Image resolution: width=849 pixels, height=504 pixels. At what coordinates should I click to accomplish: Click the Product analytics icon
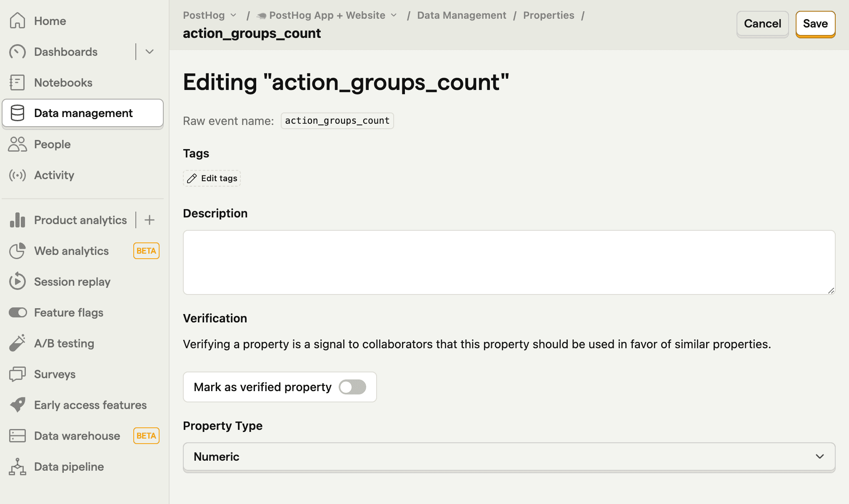point(17,220)
